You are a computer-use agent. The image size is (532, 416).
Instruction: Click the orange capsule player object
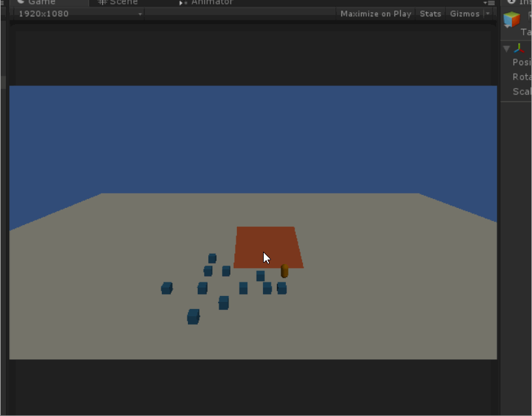click(x=285, y=271)
